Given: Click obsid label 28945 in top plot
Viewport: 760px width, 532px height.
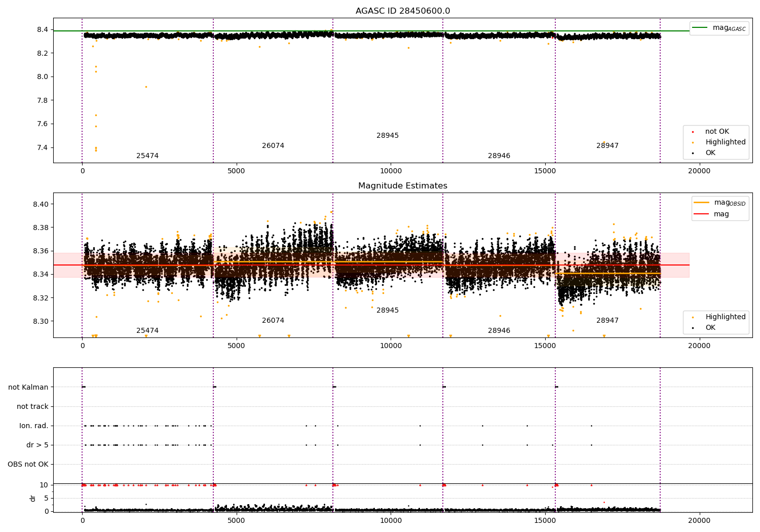Looking at the screenshot, I should click(x=388, y=136).
